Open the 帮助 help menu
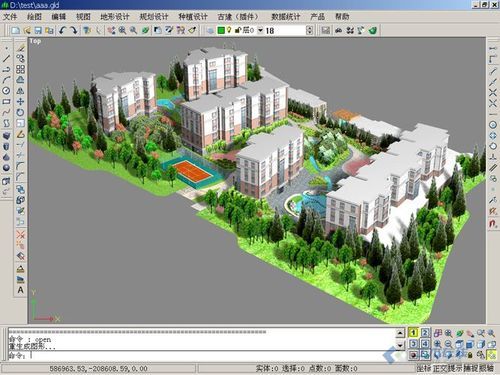This screenshot has width=500, height=375. coord(342,17)
